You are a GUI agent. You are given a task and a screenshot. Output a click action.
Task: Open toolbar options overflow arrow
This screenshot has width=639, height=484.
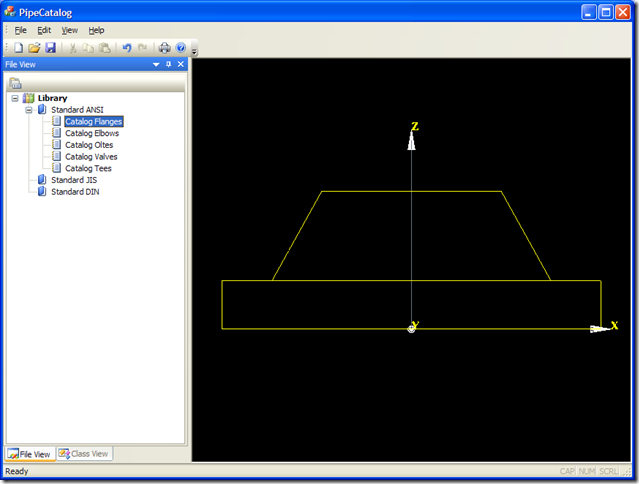click(x=194, y=51)
